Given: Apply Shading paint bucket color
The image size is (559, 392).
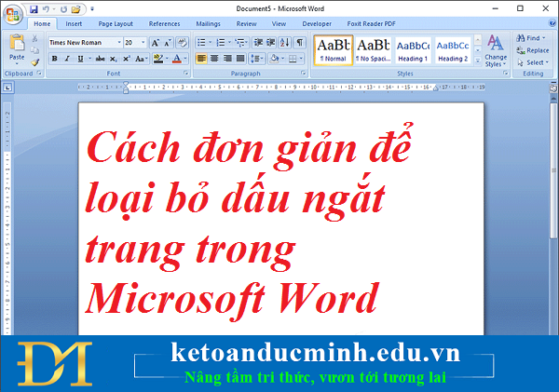Looking at the screenshot, I should tap(274, 59).
